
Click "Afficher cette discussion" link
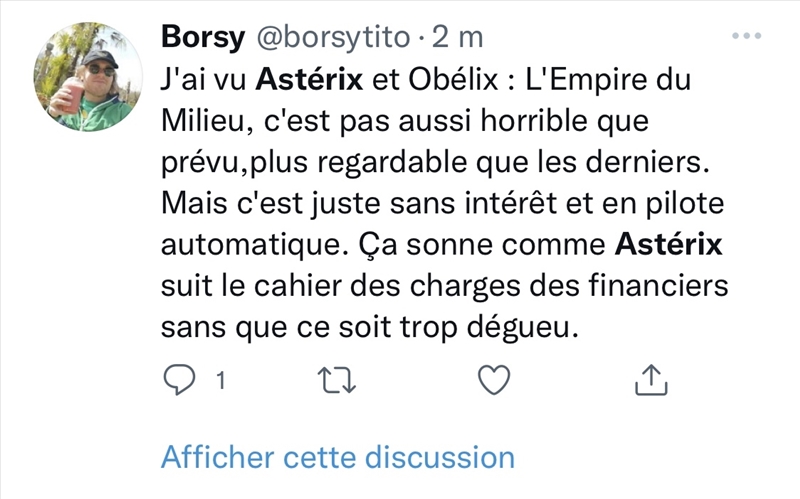tap(338, 457)
